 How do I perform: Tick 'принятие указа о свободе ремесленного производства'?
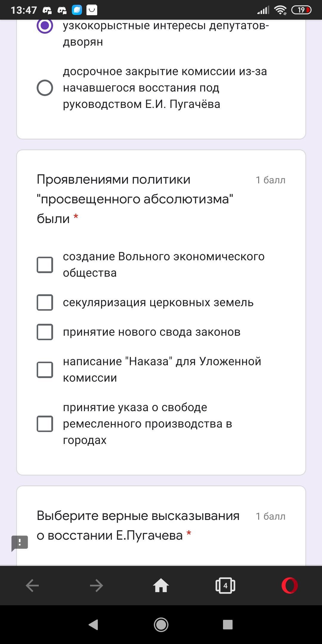[x=45, y=424]
